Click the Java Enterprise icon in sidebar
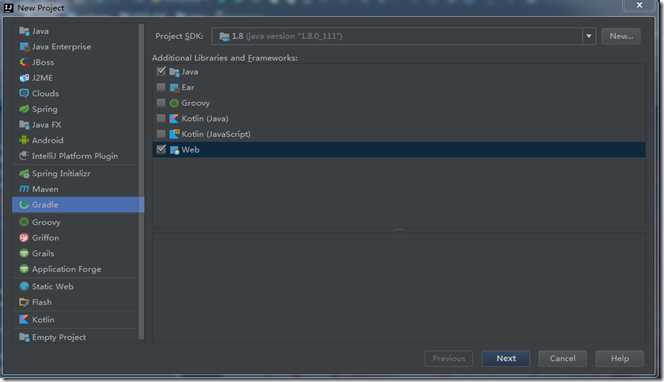The width and height of the screenshot is (664, 382). (24, 47)
